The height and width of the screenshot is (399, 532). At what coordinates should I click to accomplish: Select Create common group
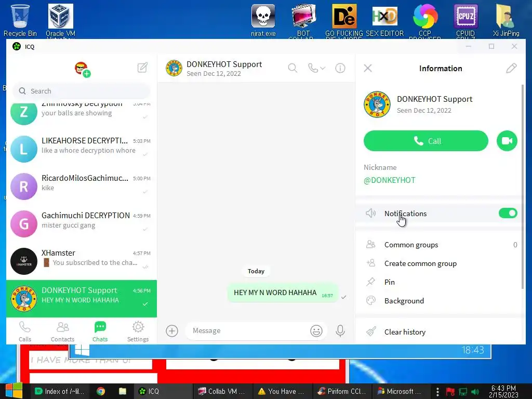pyautogui.click(x=440, y=263)
